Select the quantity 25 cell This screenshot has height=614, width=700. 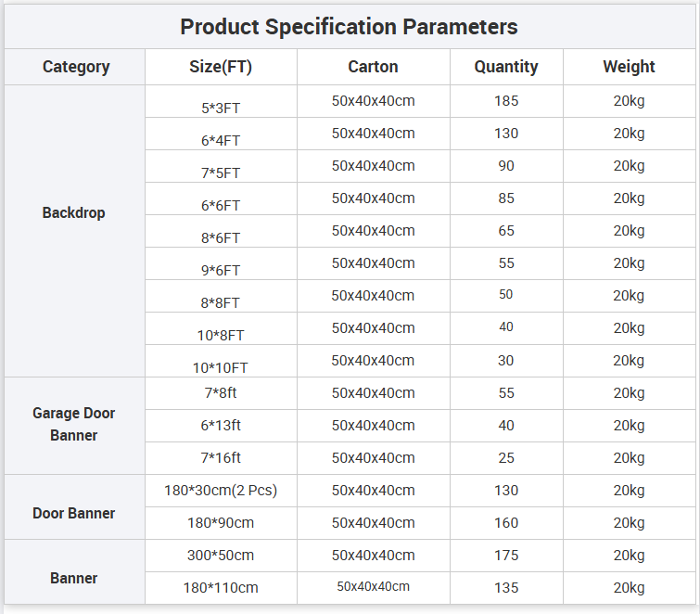(506, 457)
